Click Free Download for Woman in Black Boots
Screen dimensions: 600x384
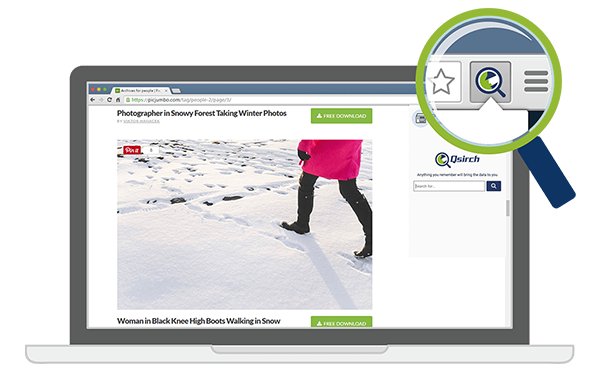(x=341, y=322)
